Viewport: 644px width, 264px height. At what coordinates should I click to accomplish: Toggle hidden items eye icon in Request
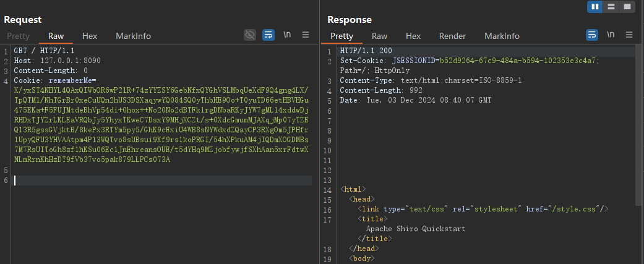250,35
